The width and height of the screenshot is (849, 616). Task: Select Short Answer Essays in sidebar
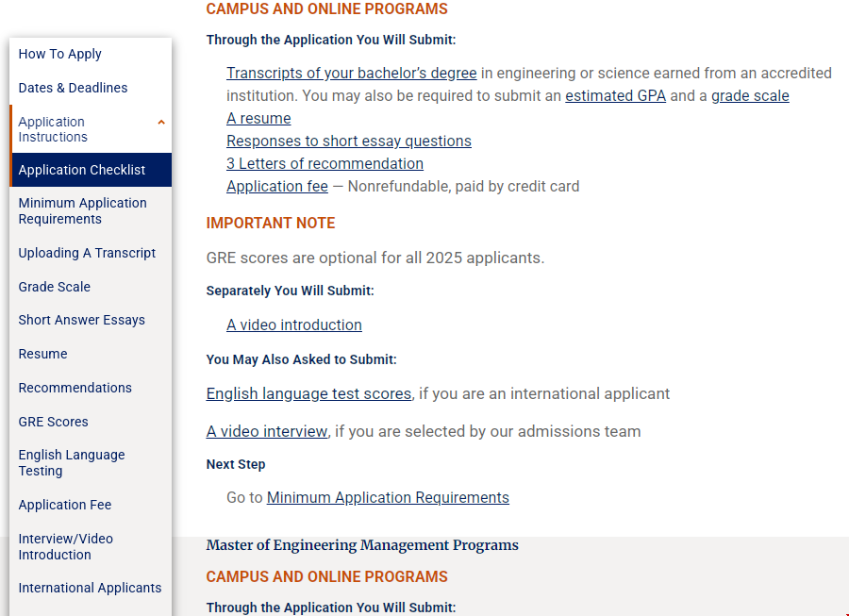point(82,320)
